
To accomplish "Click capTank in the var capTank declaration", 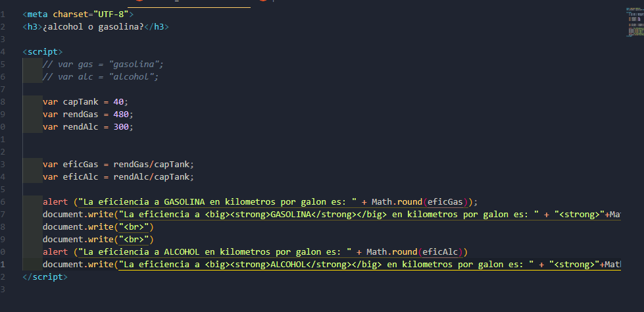I will (x=80, y=102).
